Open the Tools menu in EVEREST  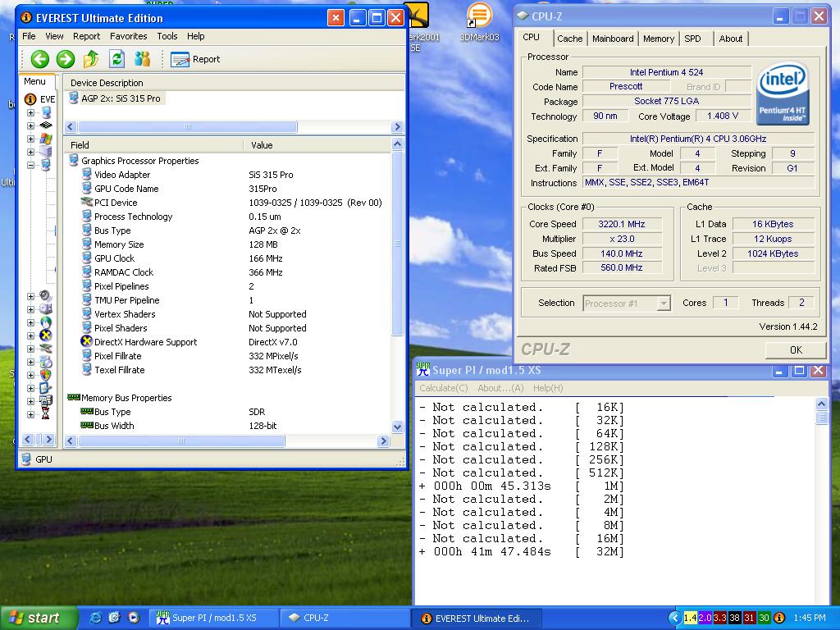coord(167,36)
